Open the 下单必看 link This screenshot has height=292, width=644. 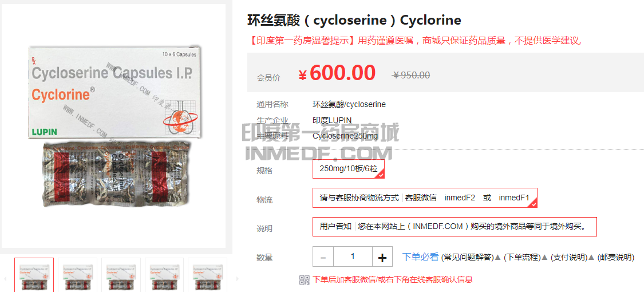(x=420, y=258)
